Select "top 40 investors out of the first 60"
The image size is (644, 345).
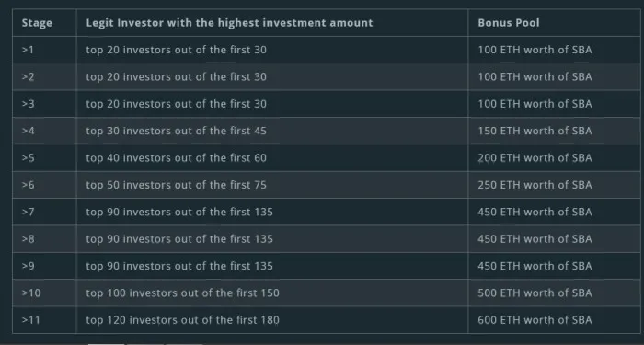177,158
